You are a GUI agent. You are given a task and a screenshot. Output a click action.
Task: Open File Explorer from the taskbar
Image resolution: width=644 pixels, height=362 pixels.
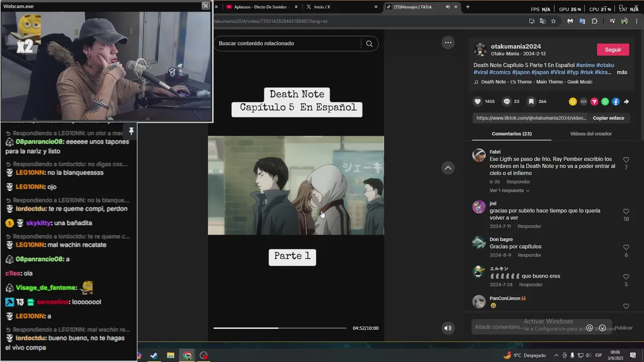pyautogui.click(x=171, y=355)
